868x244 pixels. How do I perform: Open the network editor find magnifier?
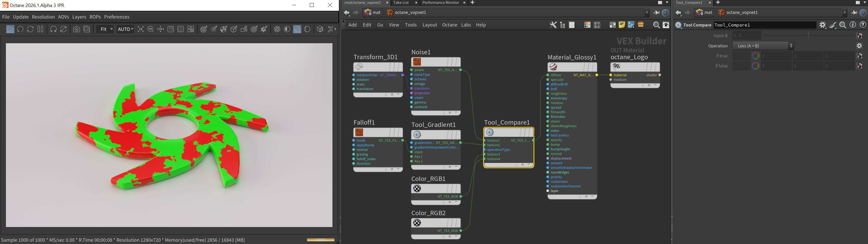(656, 25)
